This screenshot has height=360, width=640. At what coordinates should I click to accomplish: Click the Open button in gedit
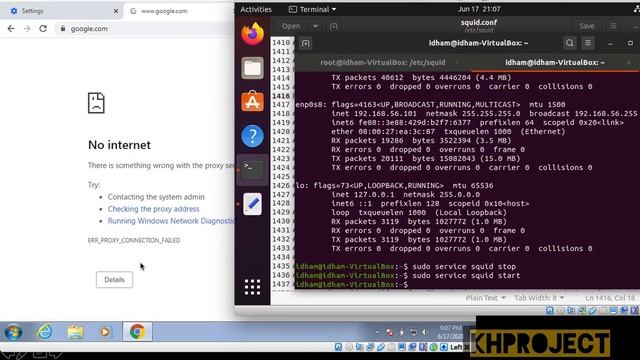tap(291, 26)
